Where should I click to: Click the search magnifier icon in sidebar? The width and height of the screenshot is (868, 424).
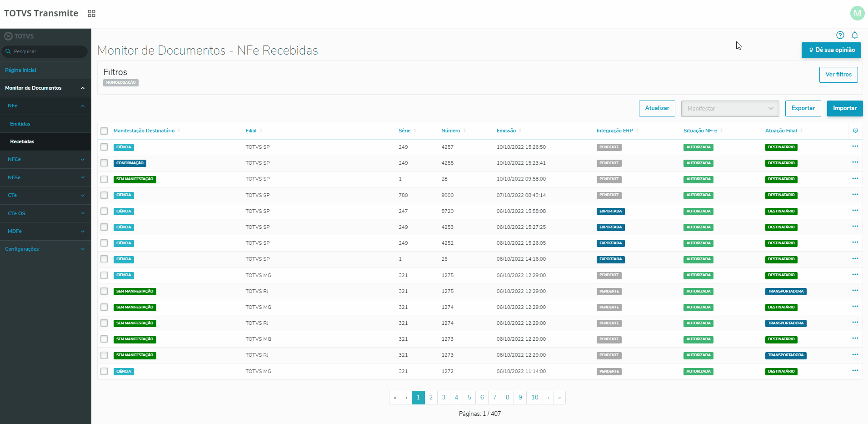[x=8, y=51]
